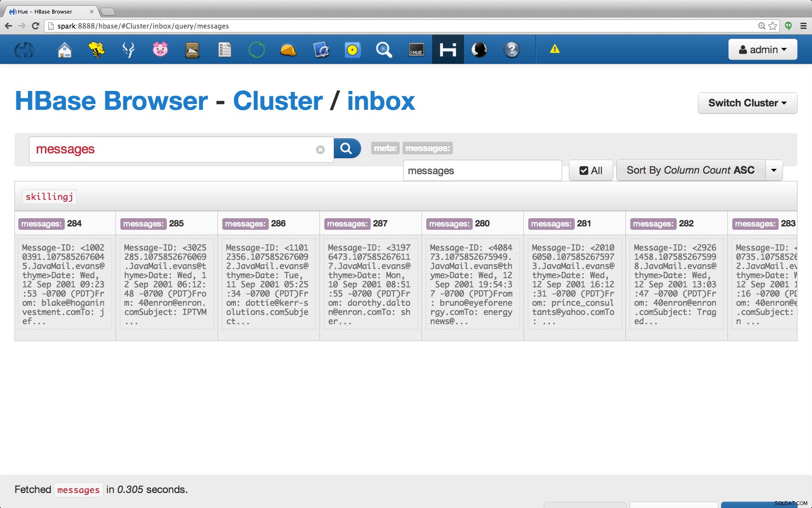Screen dimensions: 812x508
Task: Click the browser zoom magnifier icon
Action: point(762,26)
